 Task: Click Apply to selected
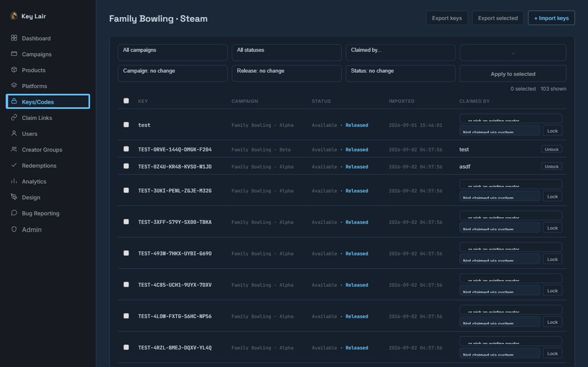[x=513, y=74]
